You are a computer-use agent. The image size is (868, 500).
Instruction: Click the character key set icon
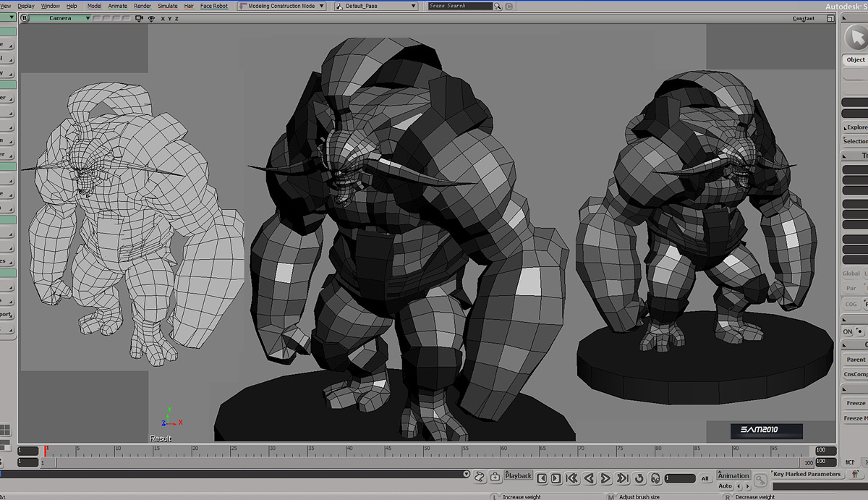click(856, 475)
